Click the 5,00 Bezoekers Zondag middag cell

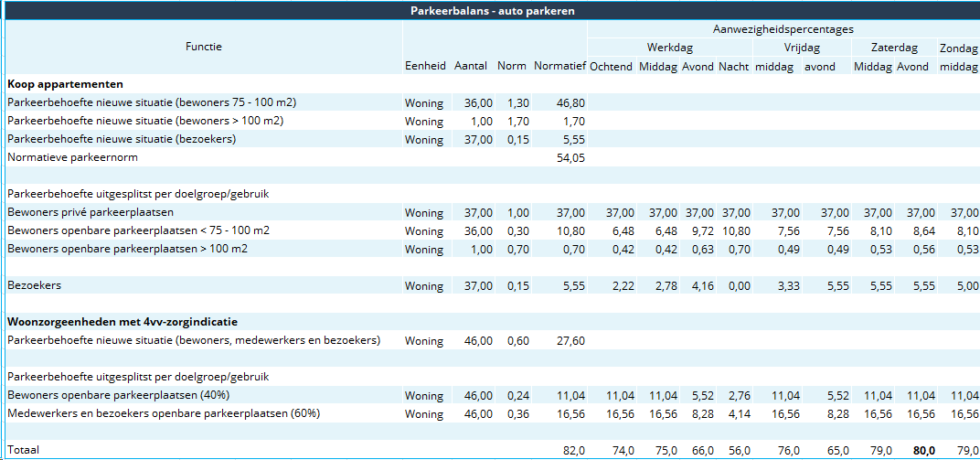(x=966, y=286)
